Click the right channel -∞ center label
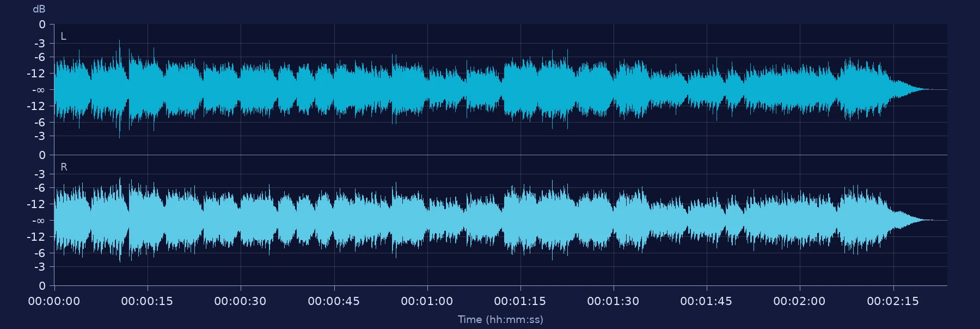Image resolution: width=980 pixels, height=329 pixels. tap(38, 221)
